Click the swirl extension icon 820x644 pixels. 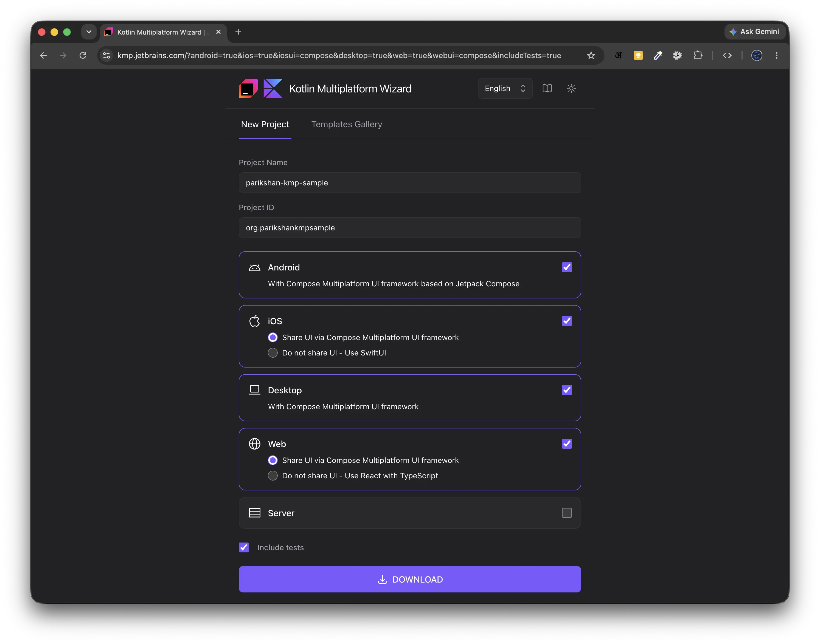click(678, 55)
